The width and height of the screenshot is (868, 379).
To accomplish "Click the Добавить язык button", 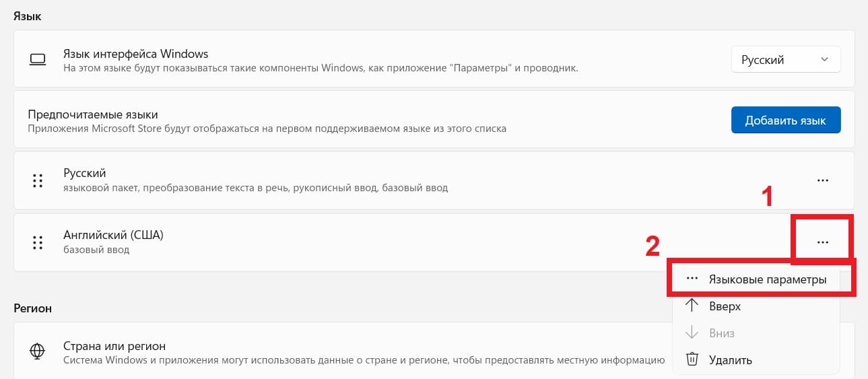I will tap(786, 120).
